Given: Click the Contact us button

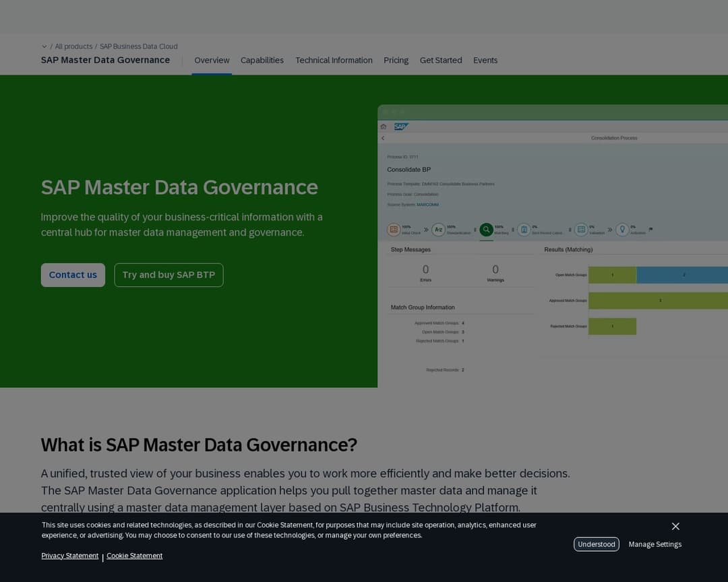Looking at the screenshot, I should click(73, 276).
